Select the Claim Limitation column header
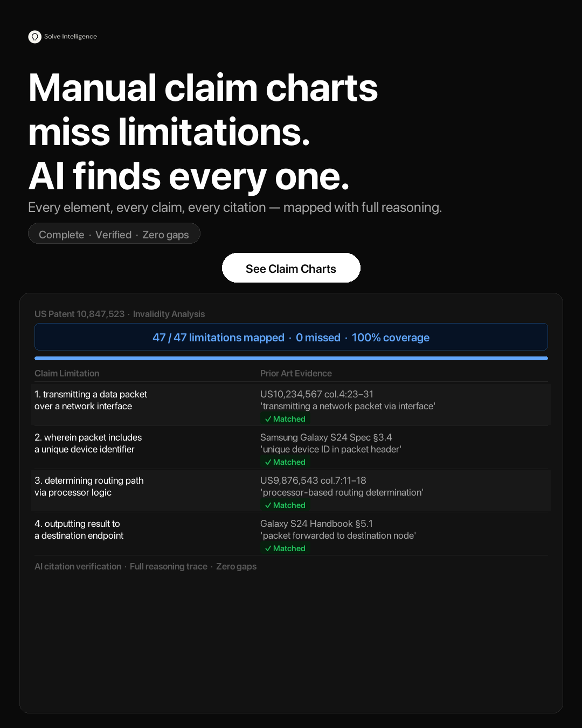The height and width of the screenshot is (728, 582). (67, 373)
